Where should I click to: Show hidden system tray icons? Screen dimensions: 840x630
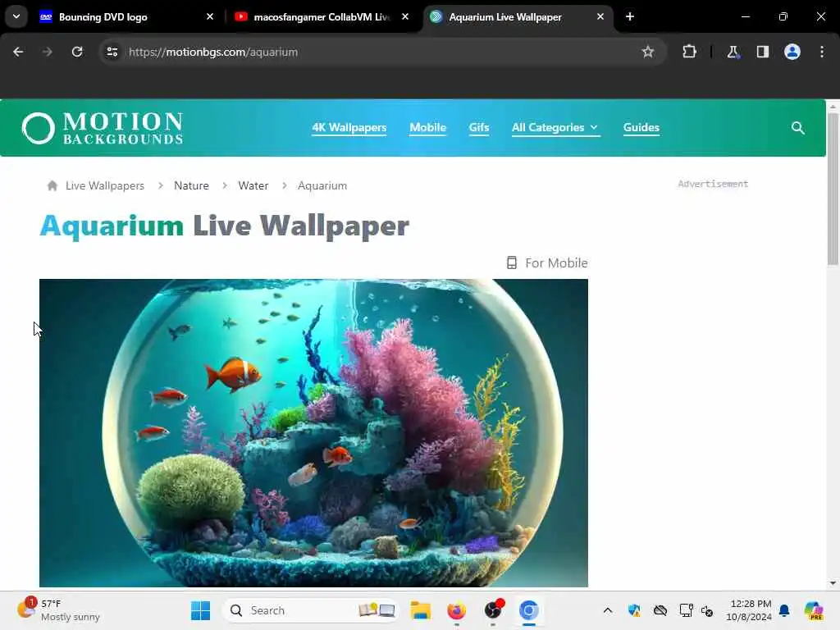(x=608, y=610)
